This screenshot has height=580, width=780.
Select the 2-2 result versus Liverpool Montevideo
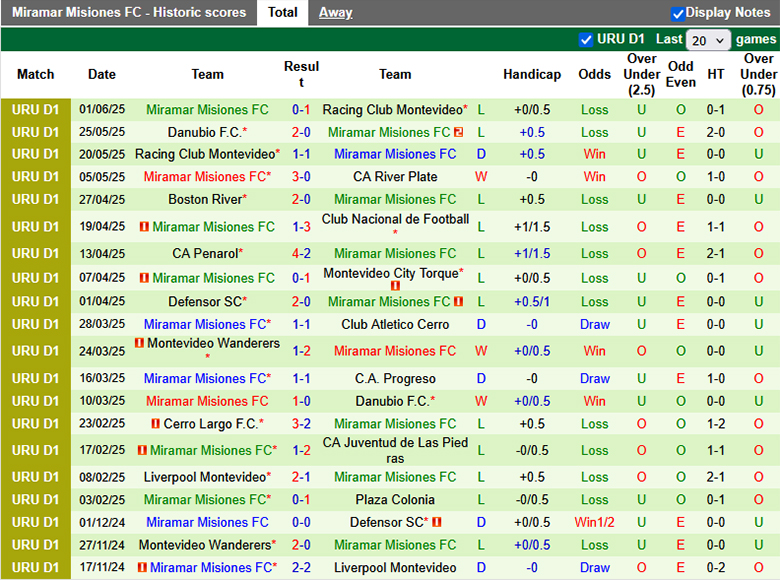point(301,568)
